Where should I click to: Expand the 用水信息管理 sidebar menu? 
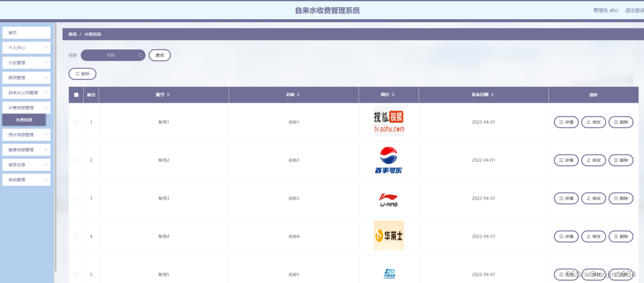(26, 135)
